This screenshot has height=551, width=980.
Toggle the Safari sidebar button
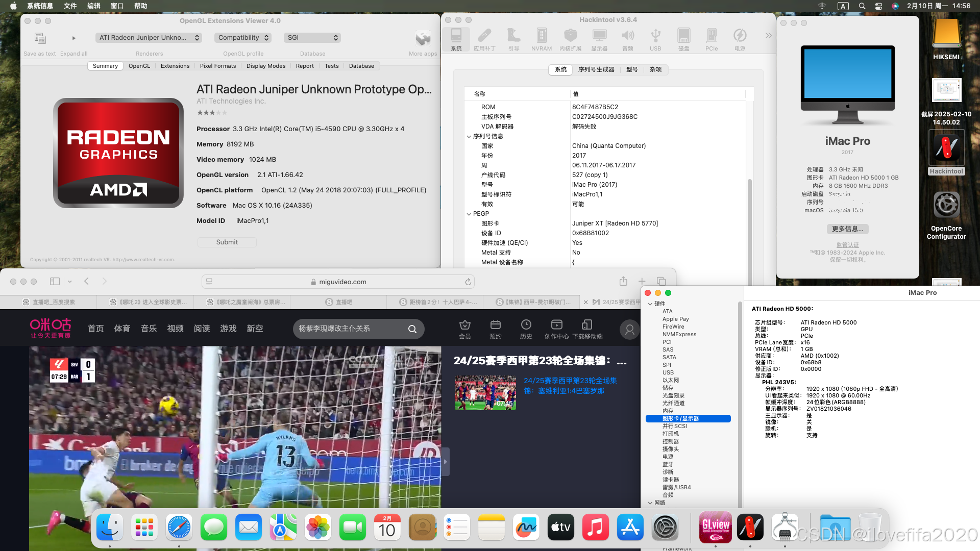[x=55, y=281]
